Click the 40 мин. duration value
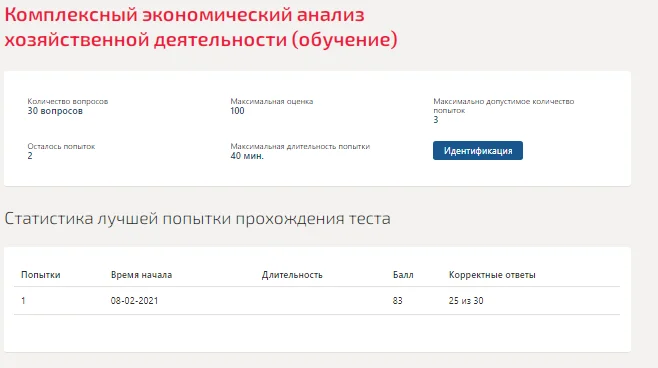 coord(247,156)
